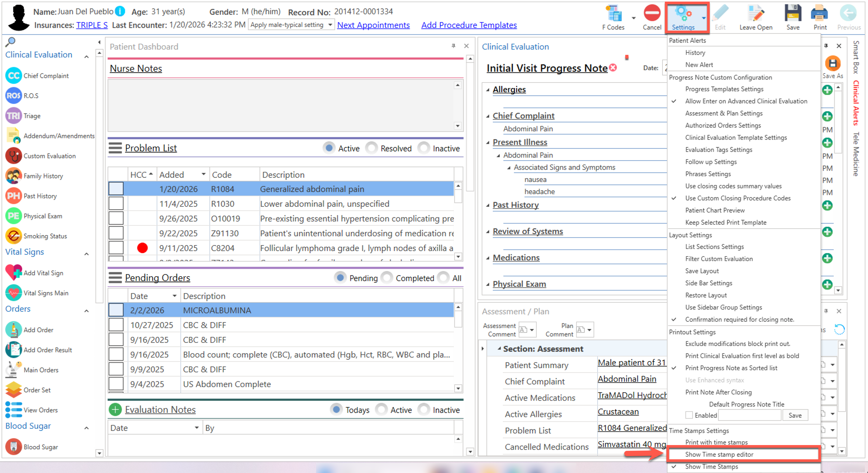Click the Add Procedure Templates link

point(469,25)
